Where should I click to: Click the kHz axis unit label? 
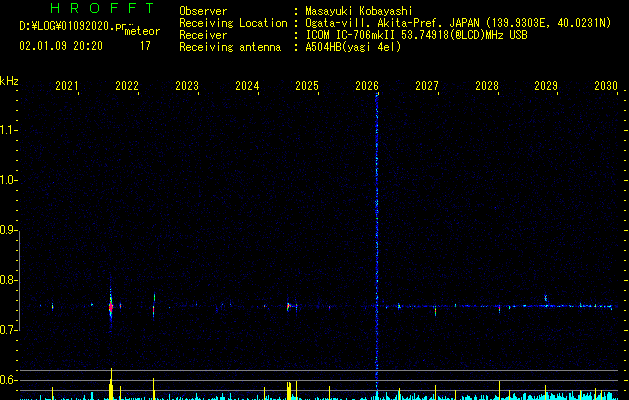tap(9, 81)
